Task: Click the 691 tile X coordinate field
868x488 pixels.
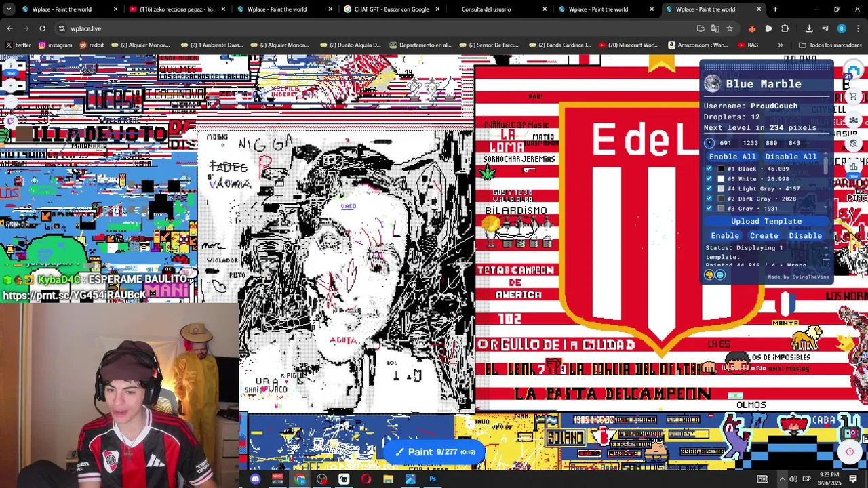Action: (726, 143)
